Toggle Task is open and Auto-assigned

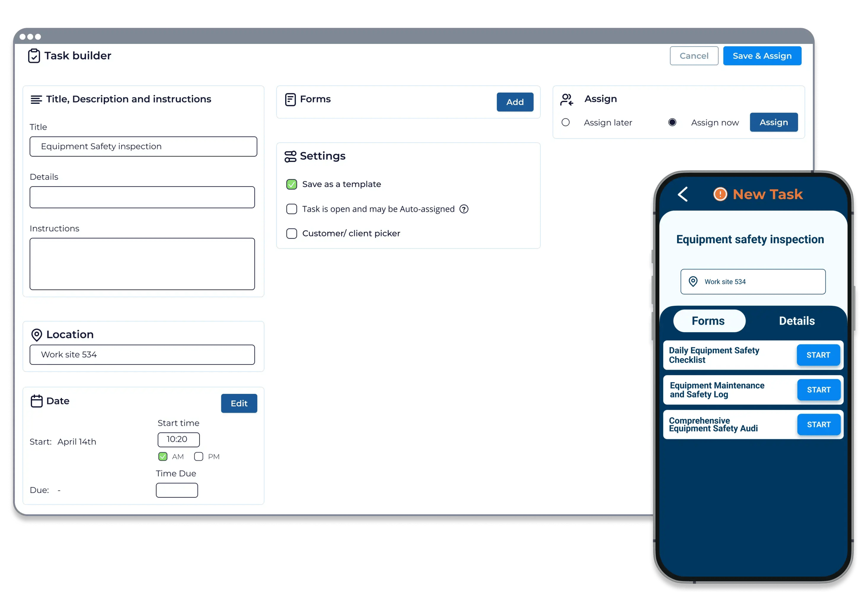tap(292, 209)
